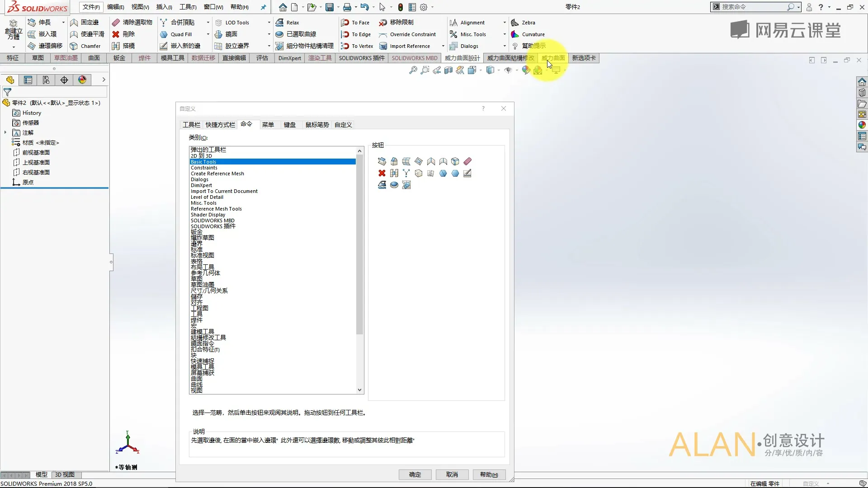Select Constraints in the category list
The image size is (868, 488).
click(x=204, y=168)
